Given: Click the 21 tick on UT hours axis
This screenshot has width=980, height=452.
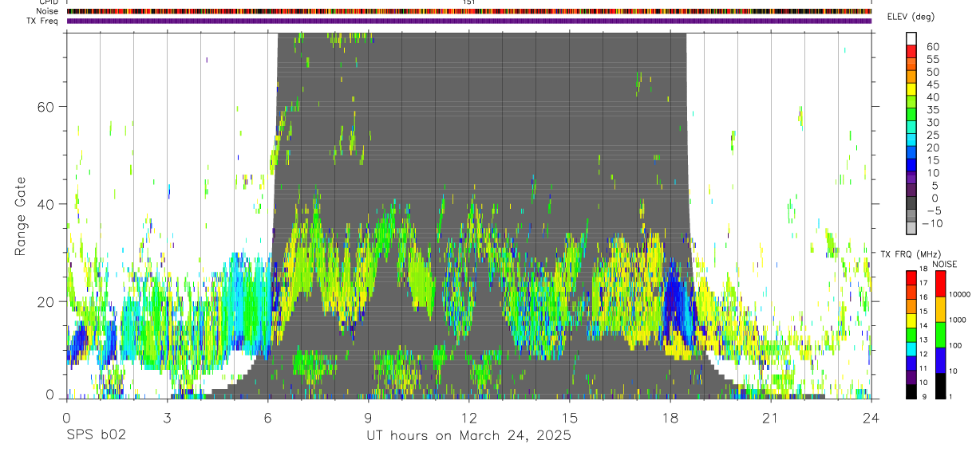Looking at the screenshot, I should point(771,418).
